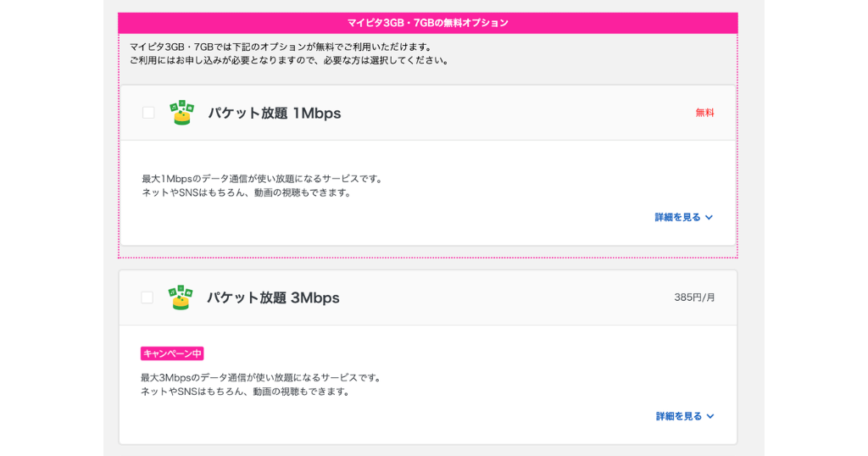Click the パケット放題 1Mbps coin icon
Image resolution: width=868 pixels, height=456 pixels.
181,113
